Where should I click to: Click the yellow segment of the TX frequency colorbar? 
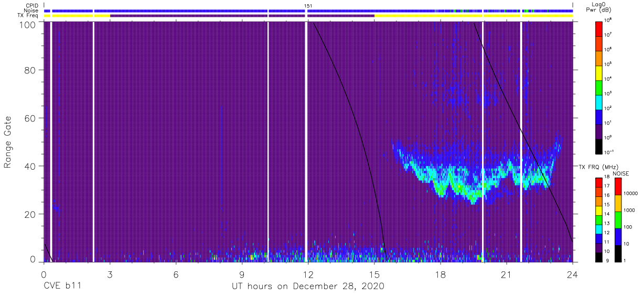click(x=600, y=211)
